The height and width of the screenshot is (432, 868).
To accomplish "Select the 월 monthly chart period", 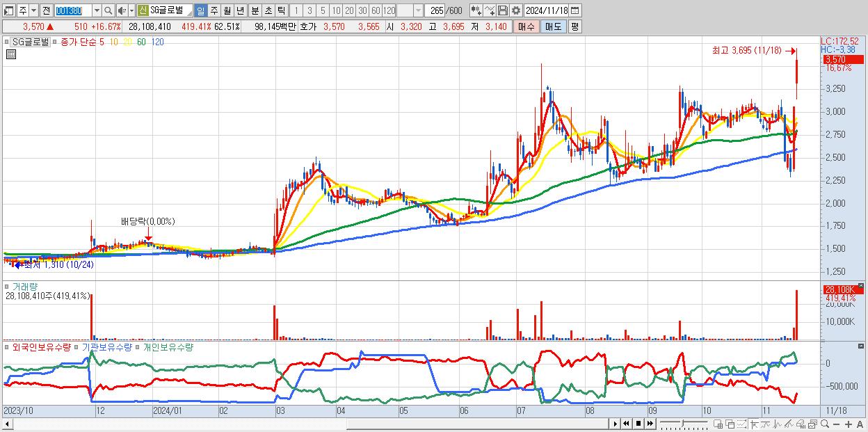I will pos(227,10).
